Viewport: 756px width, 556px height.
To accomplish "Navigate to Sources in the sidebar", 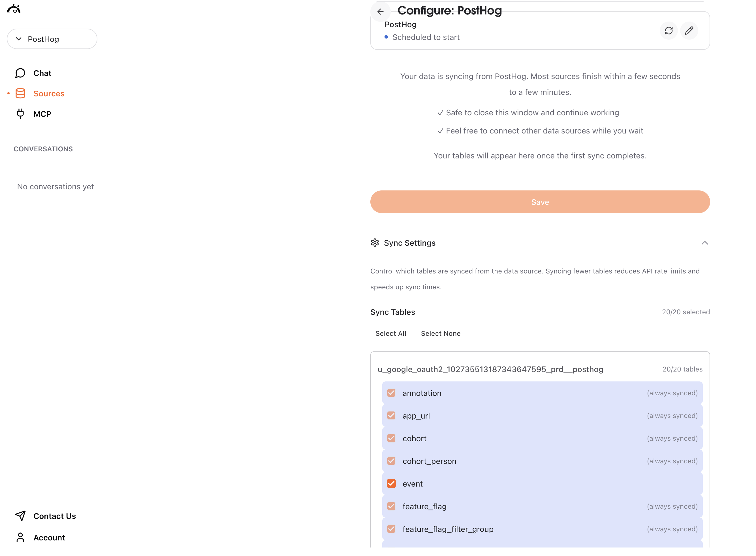I will click(x=49, y=93).
